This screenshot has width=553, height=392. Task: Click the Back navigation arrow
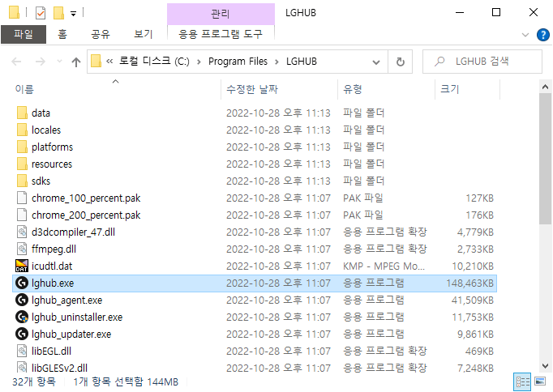(x=16, y=62)
